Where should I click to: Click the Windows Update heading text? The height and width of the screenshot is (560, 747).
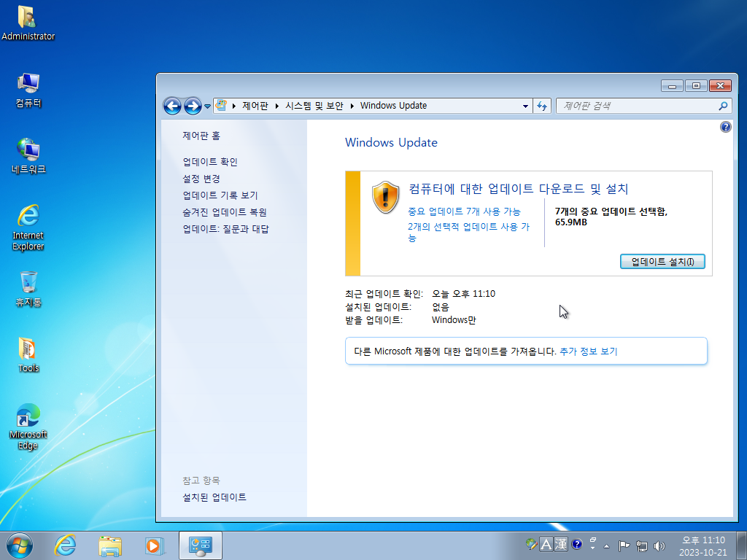click(x=391, y=142)
